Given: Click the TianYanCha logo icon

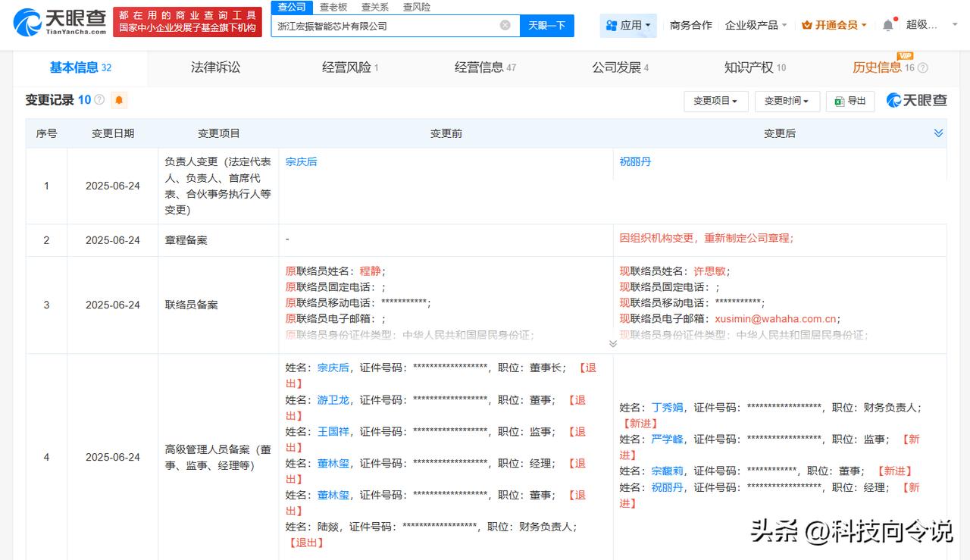Looking at the screenshot, I should coord(28,23).
